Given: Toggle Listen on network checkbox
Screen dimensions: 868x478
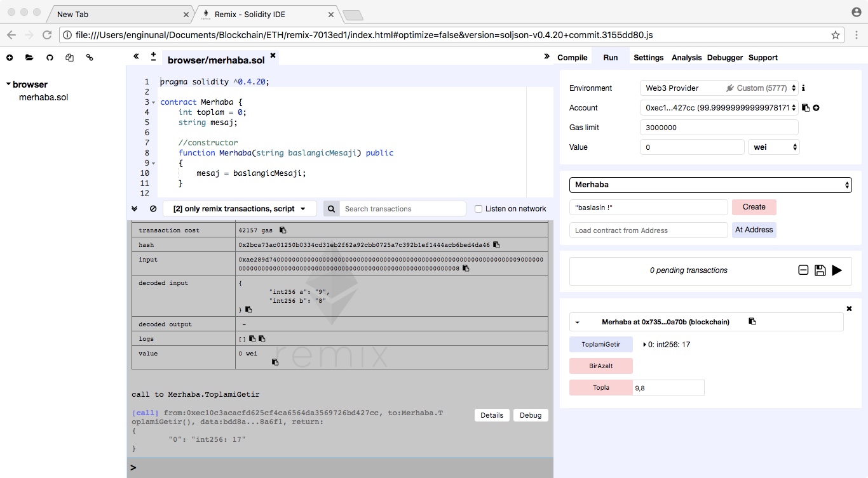Looking at the screenshot, I should tap(478, 209).
